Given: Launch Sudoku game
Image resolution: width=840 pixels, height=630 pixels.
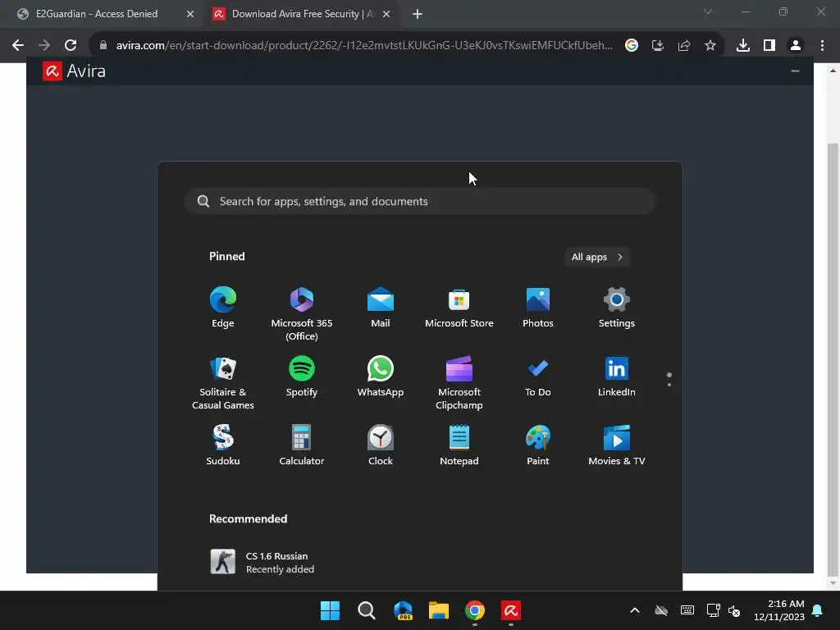Looking at the screenshot, I should pyautogui.click(x=223, y=445).
